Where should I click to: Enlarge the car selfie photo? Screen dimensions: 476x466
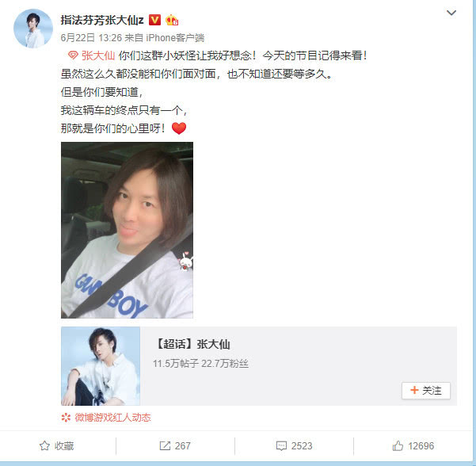coord(127,230)
